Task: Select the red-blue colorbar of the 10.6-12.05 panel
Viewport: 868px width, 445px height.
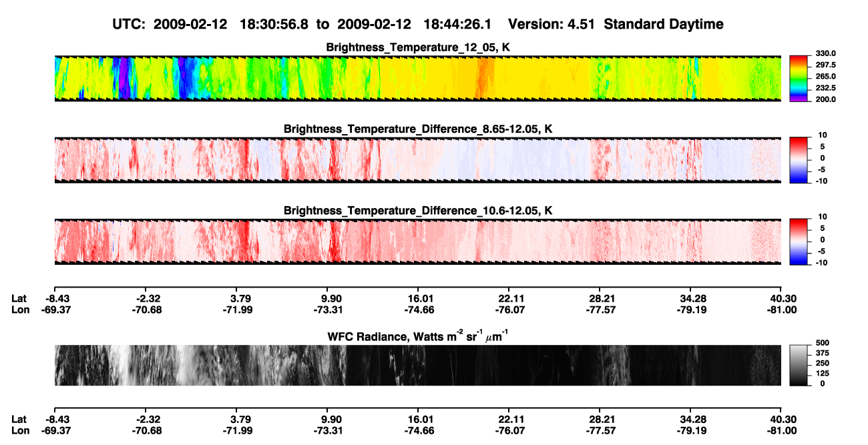Action: [x=799, y=242]
